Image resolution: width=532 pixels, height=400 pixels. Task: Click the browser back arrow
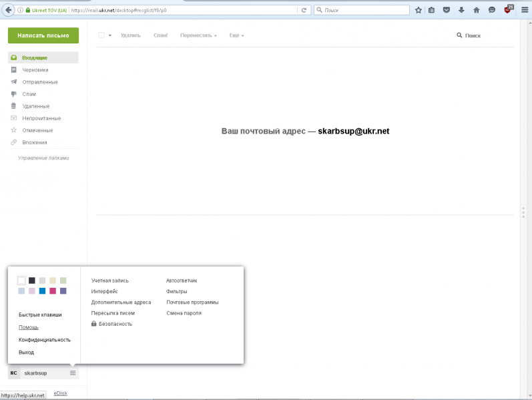(x=9, y=10)
